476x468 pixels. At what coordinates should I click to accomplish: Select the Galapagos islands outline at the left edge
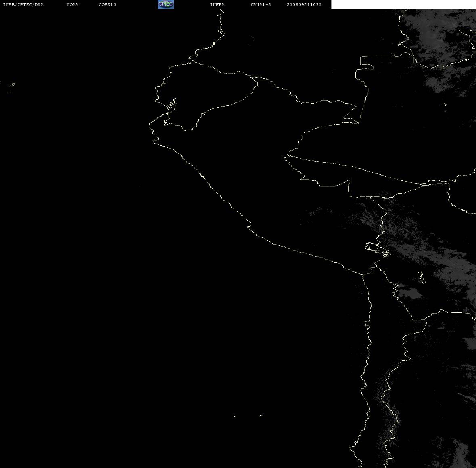tap(9, 87)
